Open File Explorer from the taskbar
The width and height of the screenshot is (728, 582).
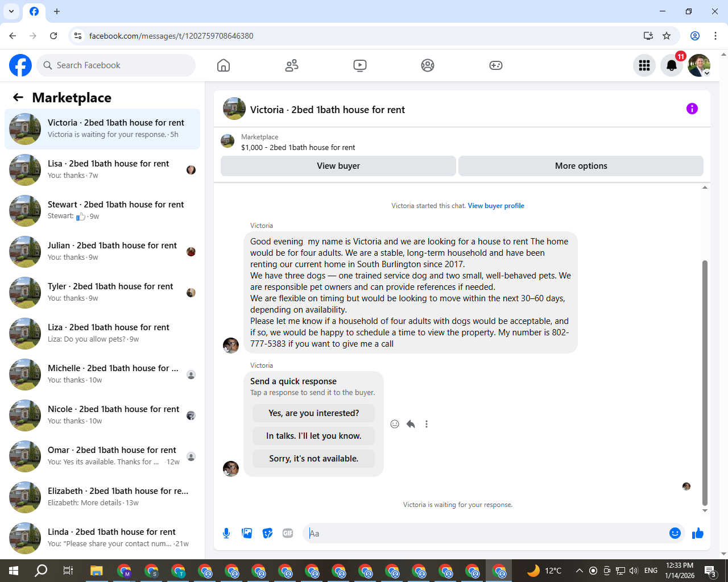coord(96,571)
